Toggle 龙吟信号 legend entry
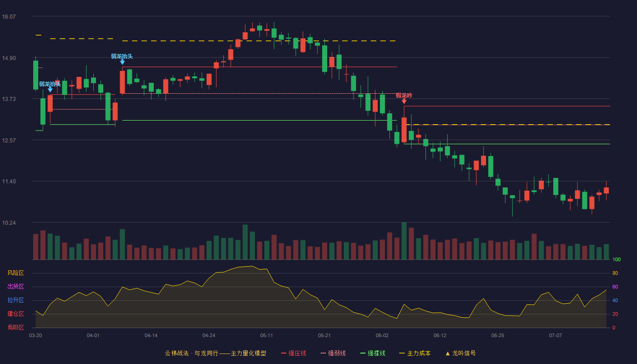 [x=464, y=353]
